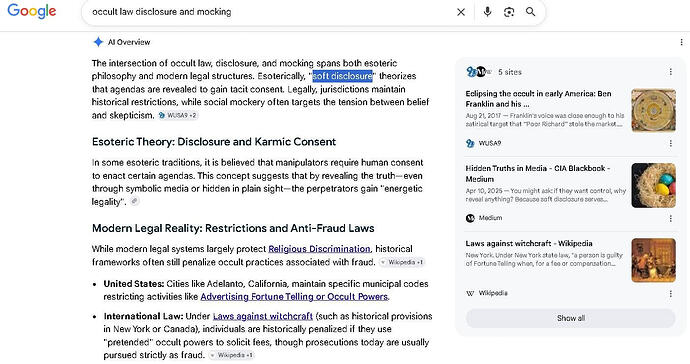This screenshot has height=364, width=690.
Task: Click the magnifying glass search icon
Action: [531, 12]
